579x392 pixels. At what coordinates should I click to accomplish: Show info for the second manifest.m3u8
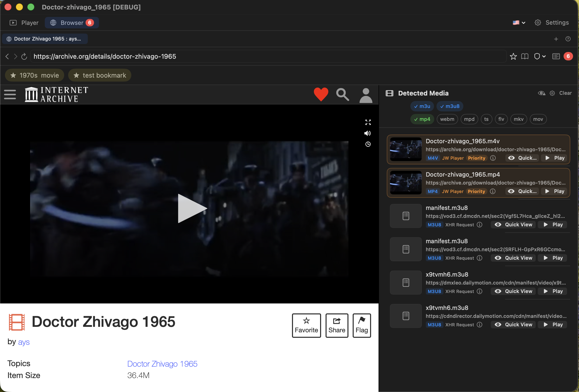pos(479,258)
